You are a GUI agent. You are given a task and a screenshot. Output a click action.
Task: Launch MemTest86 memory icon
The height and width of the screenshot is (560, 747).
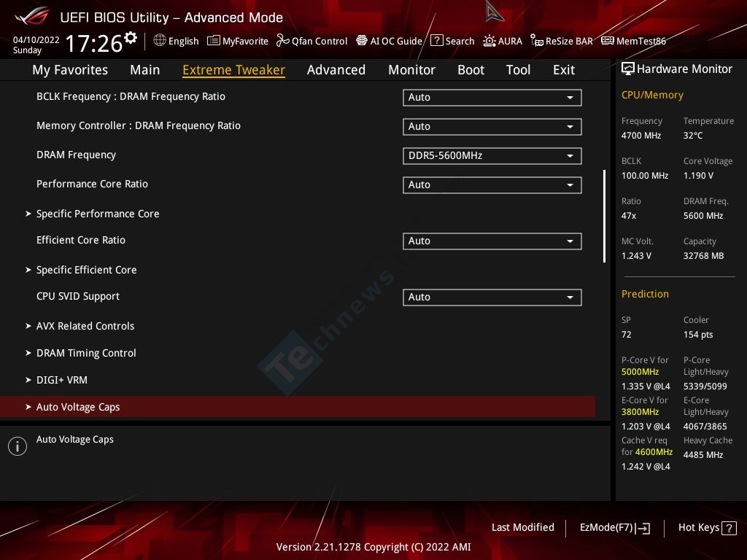click(608, 41)
